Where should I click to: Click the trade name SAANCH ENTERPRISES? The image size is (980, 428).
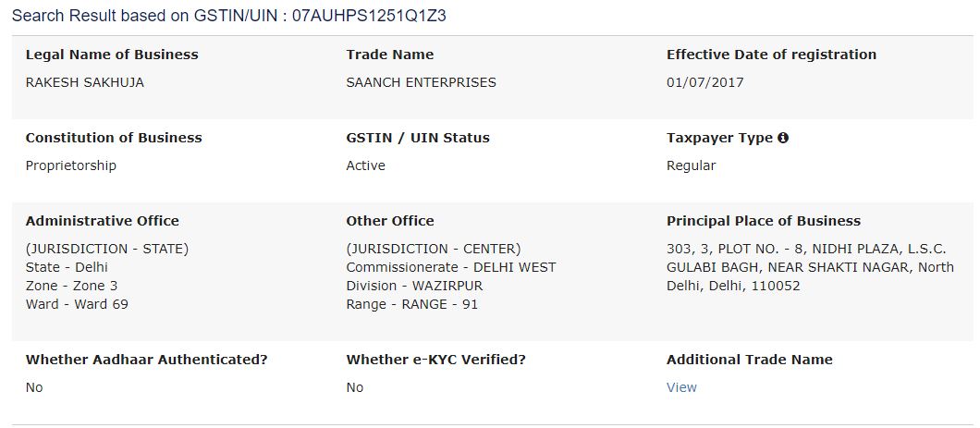(x=421, y=82)
